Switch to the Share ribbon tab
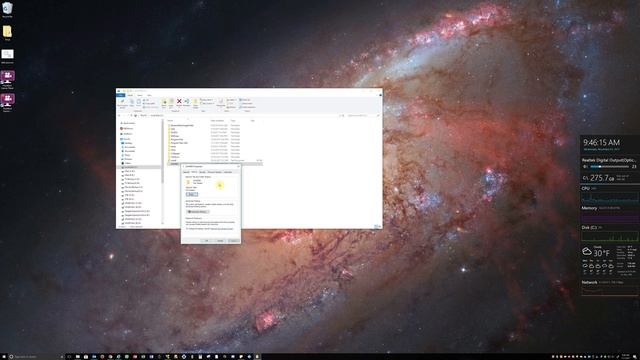This screenshot has width=640, height=360. pyautogui.click(x=140, y=95)
